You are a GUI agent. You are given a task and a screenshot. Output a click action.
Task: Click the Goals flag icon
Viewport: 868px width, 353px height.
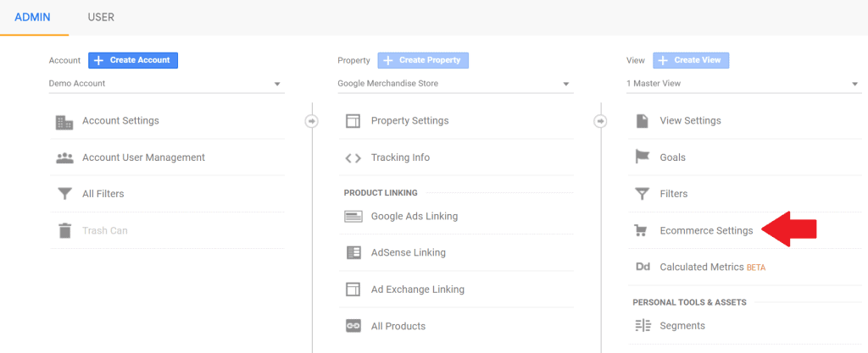click(x=642, y=157)
